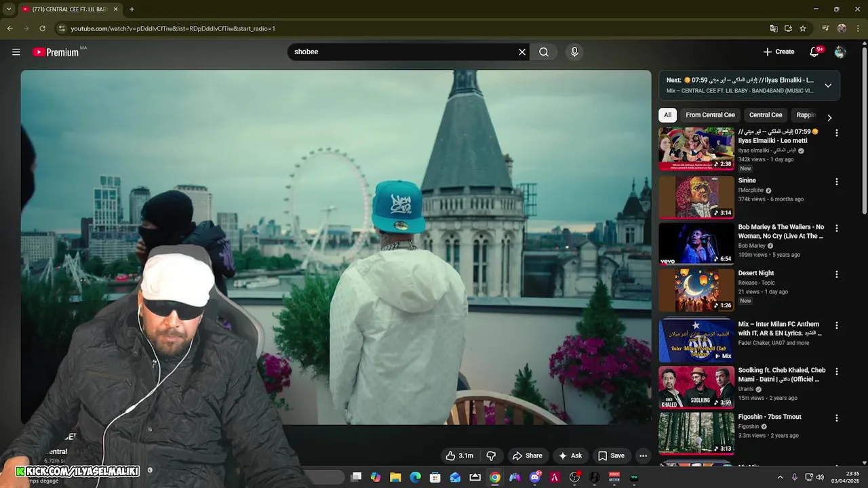Open the Ask AI button

point(570,455)
